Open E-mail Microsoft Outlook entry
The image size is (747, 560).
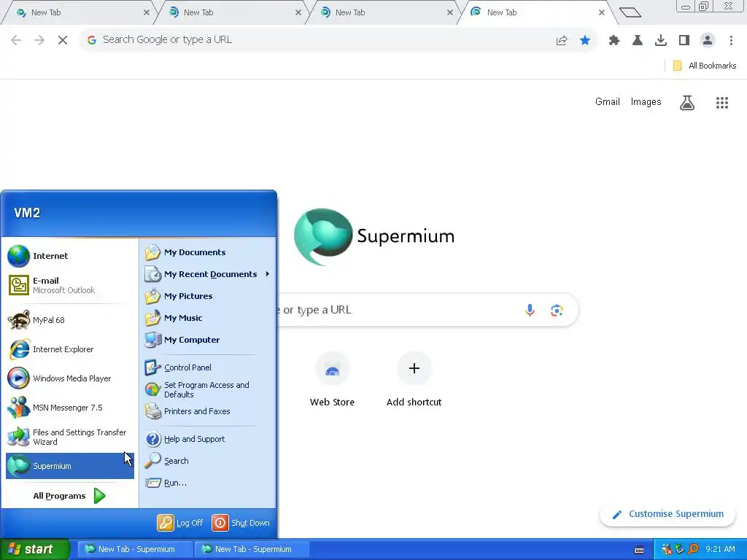point(69,285)
